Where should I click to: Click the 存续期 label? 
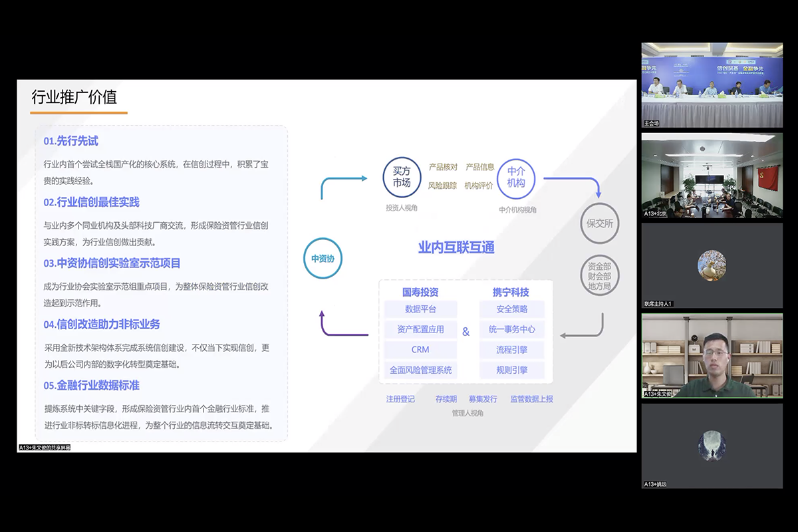(446, 399)
